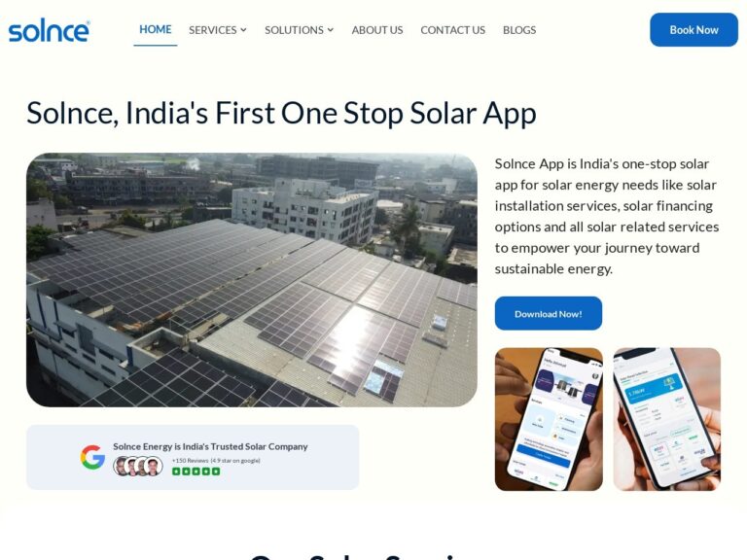Click the Solnce One Stop Solar App heading
This screenshot has width=747, height=560.
(x=281, y=114)
